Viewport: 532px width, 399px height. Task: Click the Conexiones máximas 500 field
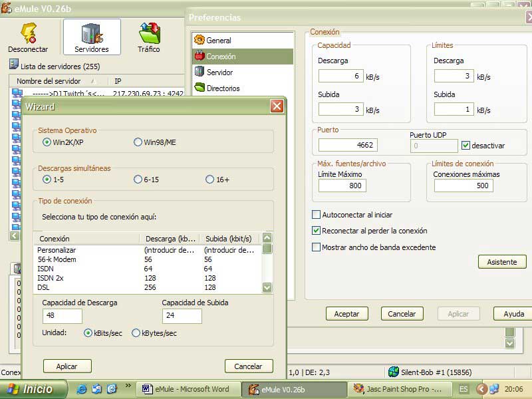(464, 186)
